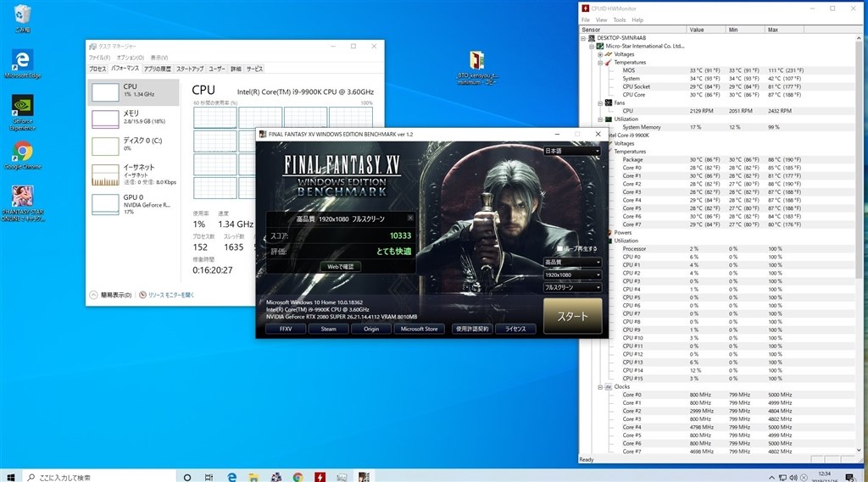868x482 pixels.
Task: Switch to HWMonitor via red taskbar icon
Action: click(x=320, y=477)
